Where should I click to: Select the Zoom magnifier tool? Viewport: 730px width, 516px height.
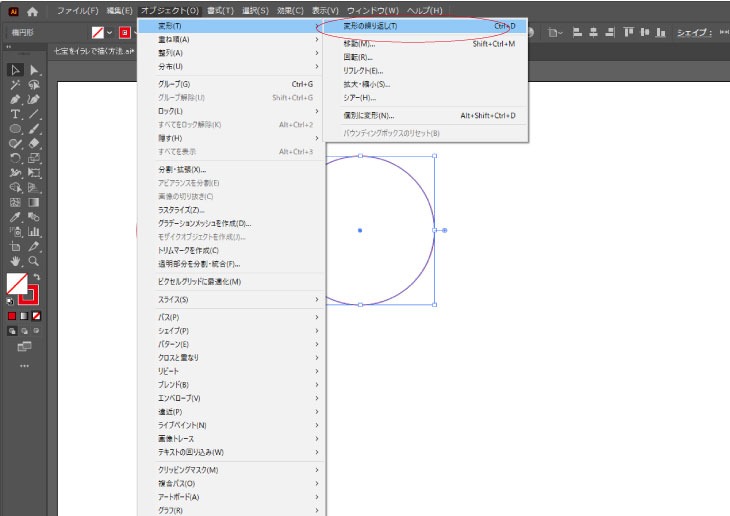[x=34, y=260]
